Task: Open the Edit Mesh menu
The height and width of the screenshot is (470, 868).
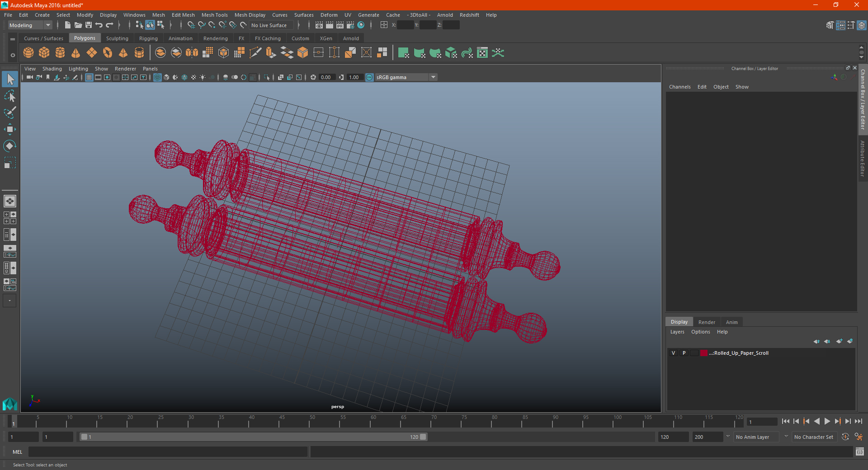Action: [x=183, y=15]
